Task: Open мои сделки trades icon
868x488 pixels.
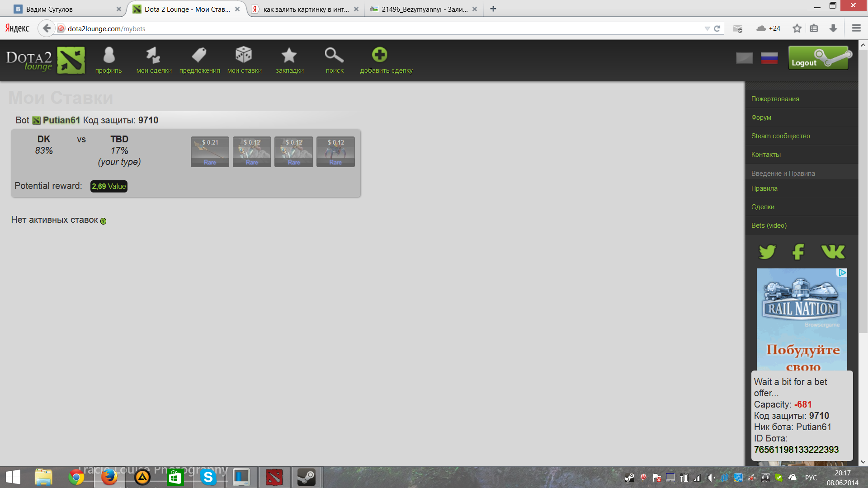Action: [x=154, y=56]
